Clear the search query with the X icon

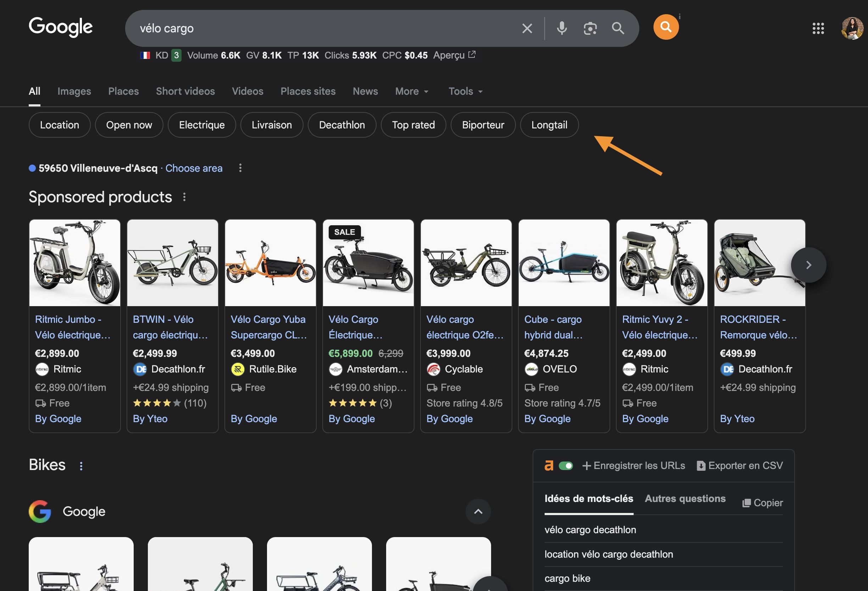(x=527, y=28)
